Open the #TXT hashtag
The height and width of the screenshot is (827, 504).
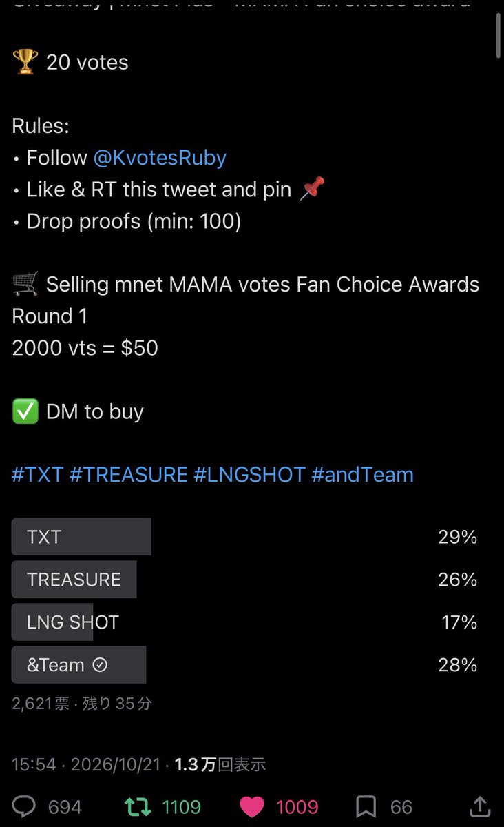(x=38, y=475)
